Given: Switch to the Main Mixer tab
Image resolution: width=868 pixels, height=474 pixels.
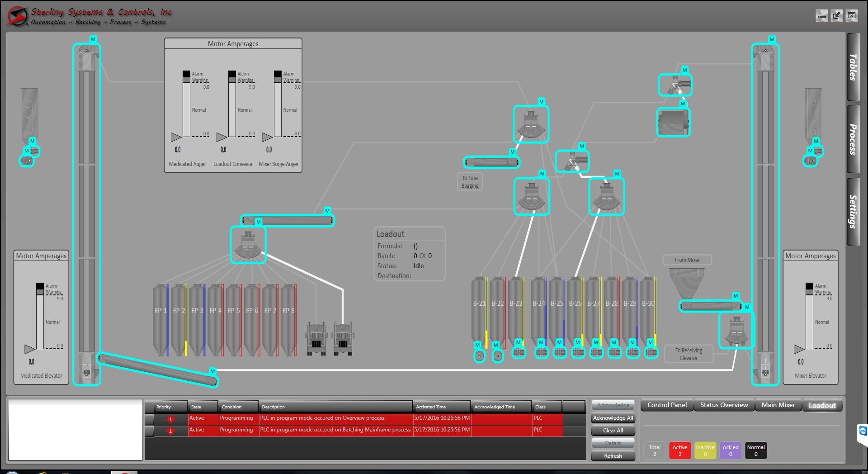Looking at the screenshot, I should 778,405.
